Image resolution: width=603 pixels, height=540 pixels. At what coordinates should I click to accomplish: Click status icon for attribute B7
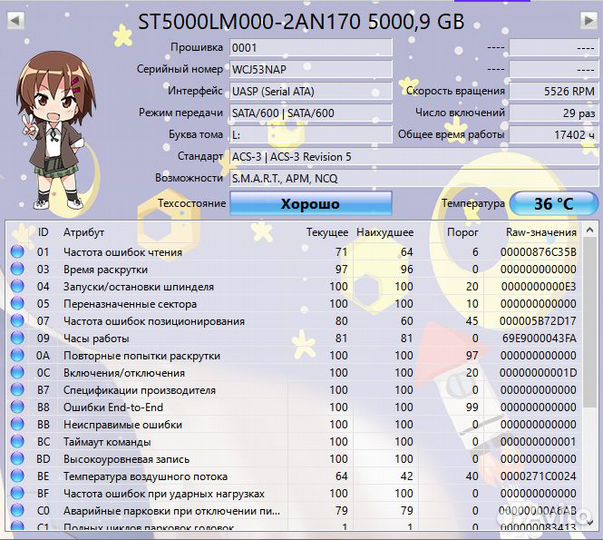17,390
